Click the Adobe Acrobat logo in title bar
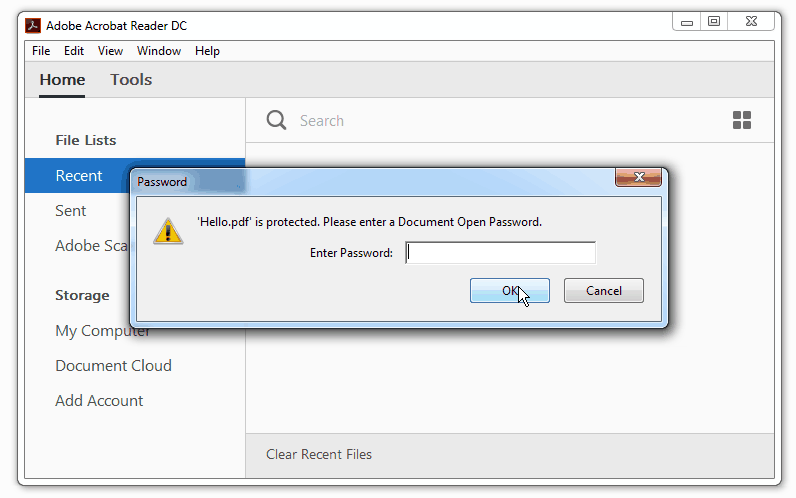Screen dimensions: 796x498 [33, 25]
